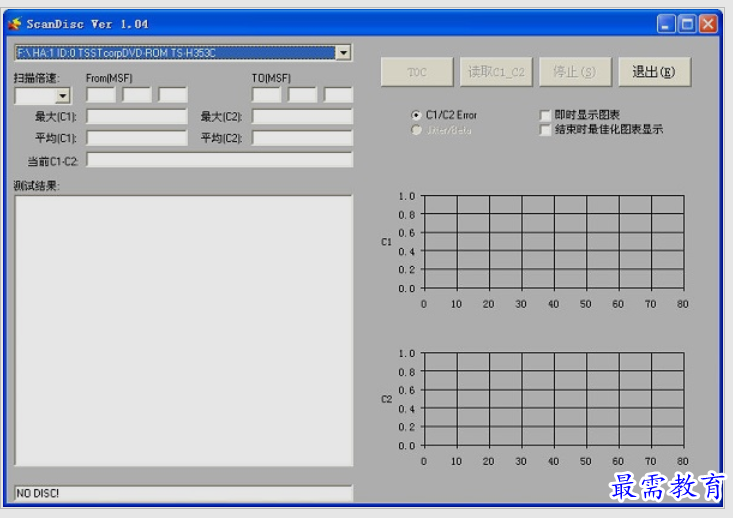
Task: Click the third TO(MSF) input box
Action: [x=338, y=95]
